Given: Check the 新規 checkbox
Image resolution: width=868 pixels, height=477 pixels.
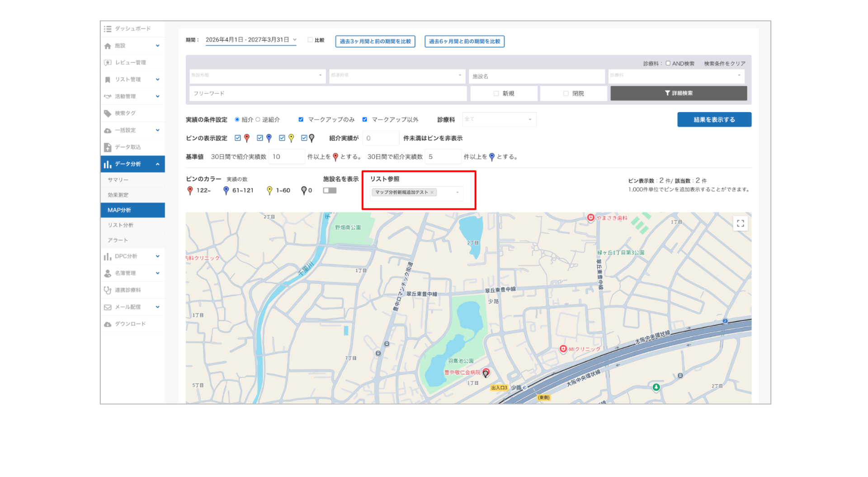Looking at the screenshot, I should click(x=496, y=94).
